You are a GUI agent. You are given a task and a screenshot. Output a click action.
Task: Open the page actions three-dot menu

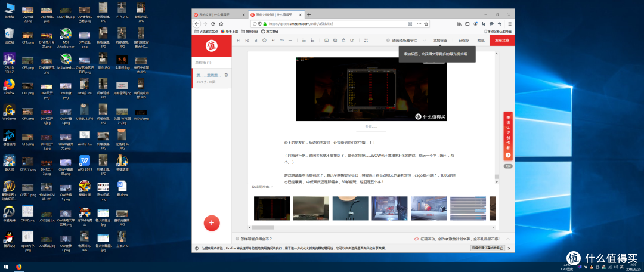pyautogui.click(x=419, y=24)
